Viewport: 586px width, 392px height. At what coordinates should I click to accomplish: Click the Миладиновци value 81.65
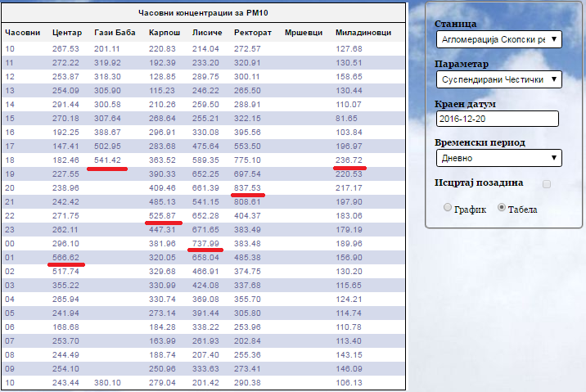[346, 119]
